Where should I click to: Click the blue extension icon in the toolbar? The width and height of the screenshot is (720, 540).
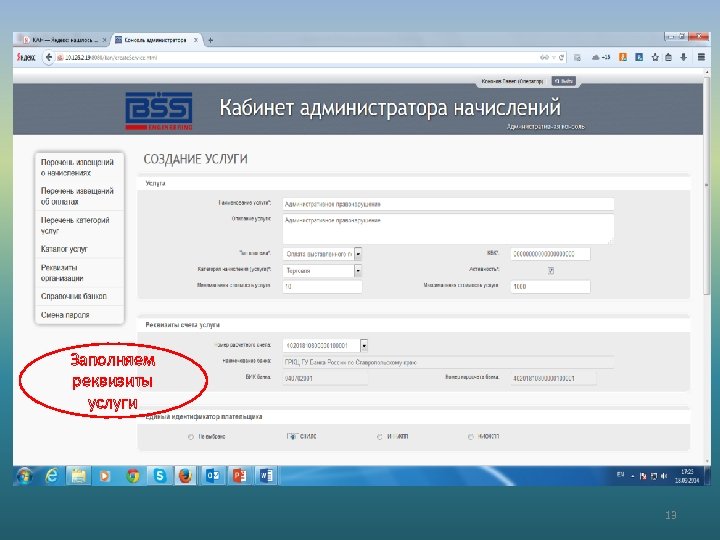(x=639, y=57)
